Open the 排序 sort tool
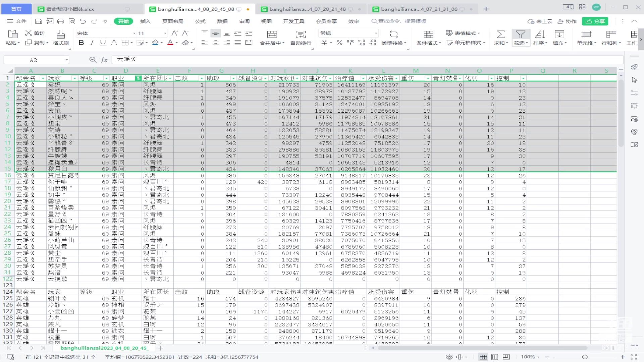Image resolution: width=644 pixels, height=362 pixels. [540, 37]
